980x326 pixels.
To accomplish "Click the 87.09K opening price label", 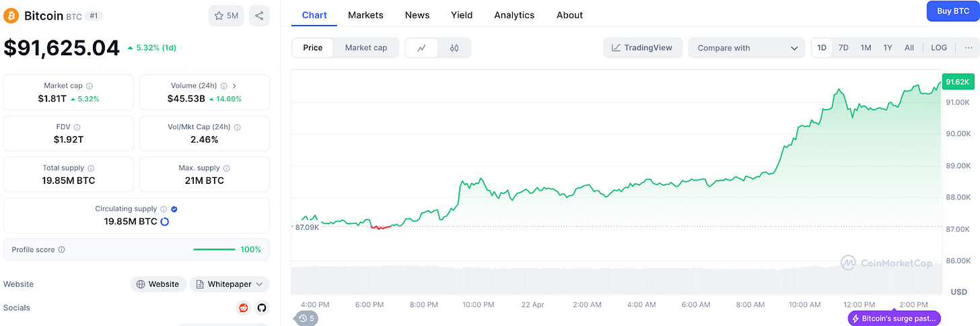I will [x=307, y=228].
